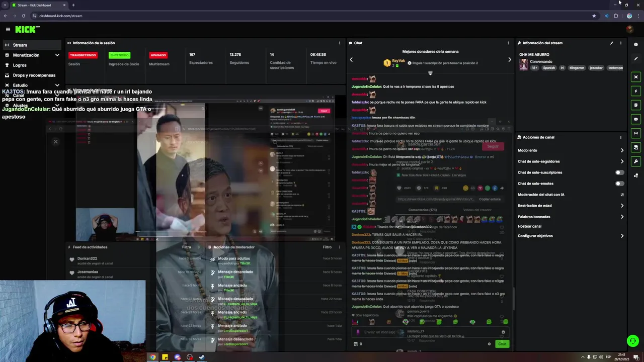Click the RayVak donor name

tap(398, 61)
